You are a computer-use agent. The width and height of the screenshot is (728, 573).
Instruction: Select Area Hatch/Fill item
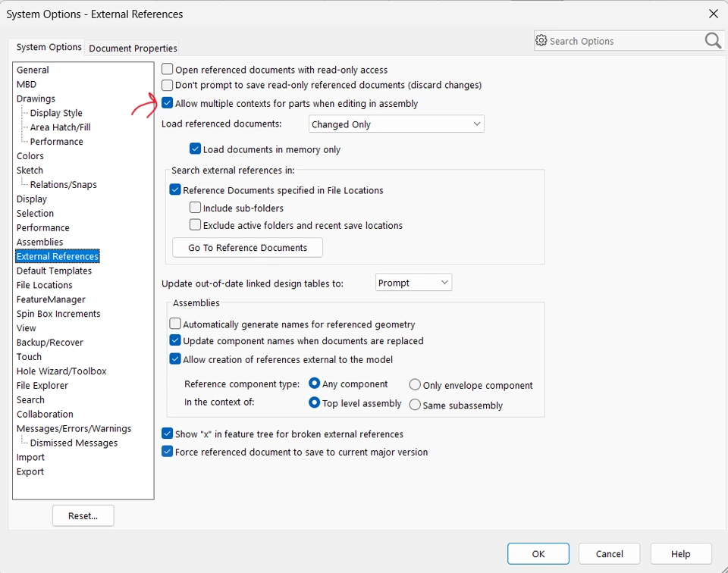(61, 127)
